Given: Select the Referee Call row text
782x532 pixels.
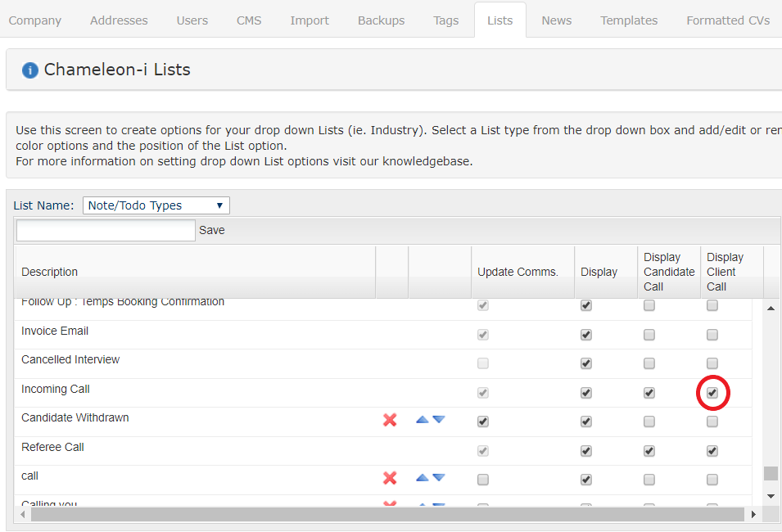Looking at the screenshot, I should coord(52,447).
